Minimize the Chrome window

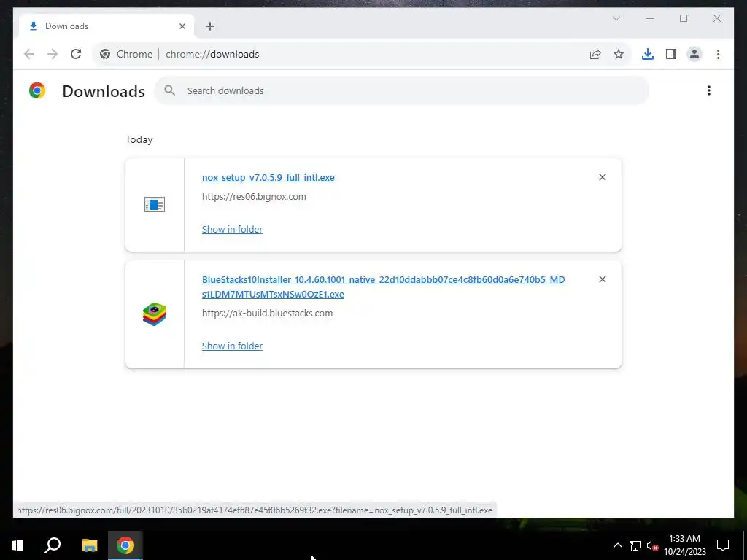click(650, 18)
